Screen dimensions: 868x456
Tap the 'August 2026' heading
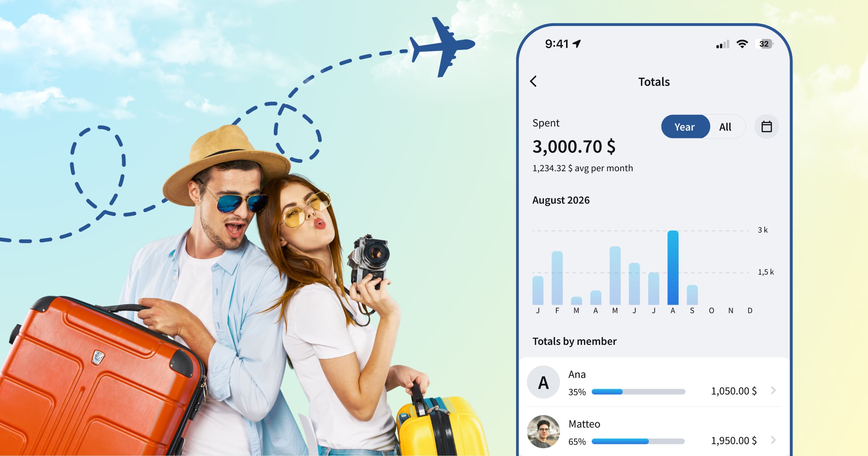561,200
